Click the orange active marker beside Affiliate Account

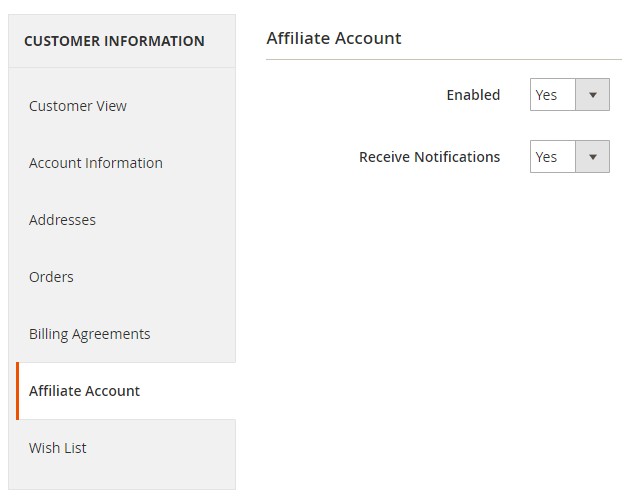17,391
